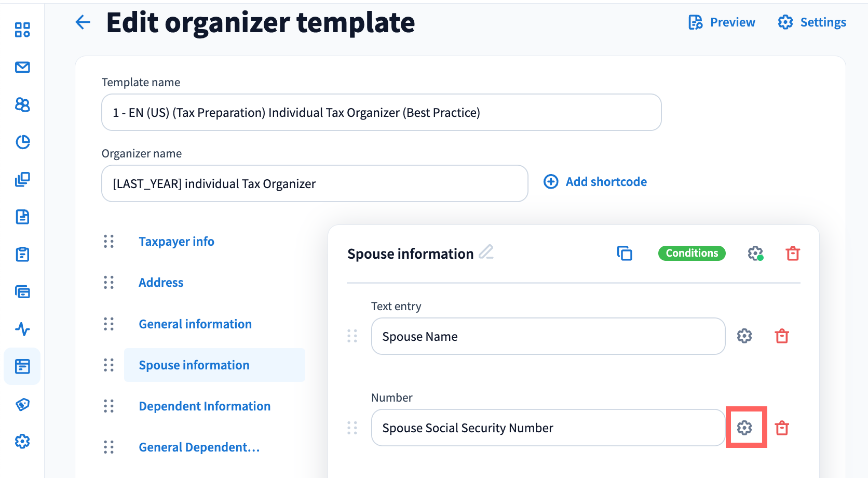The width and height of the screenshot is (868, 478).
Task: Delete the Spouse Social Security Number field
Action: coord(782,428)
